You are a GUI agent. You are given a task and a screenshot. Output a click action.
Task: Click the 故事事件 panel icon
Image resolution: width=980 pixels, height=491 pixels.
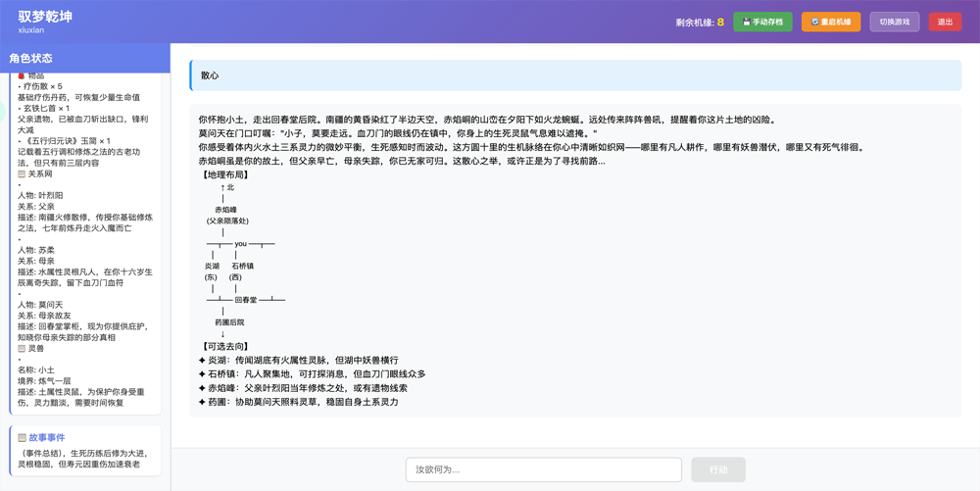23,438
